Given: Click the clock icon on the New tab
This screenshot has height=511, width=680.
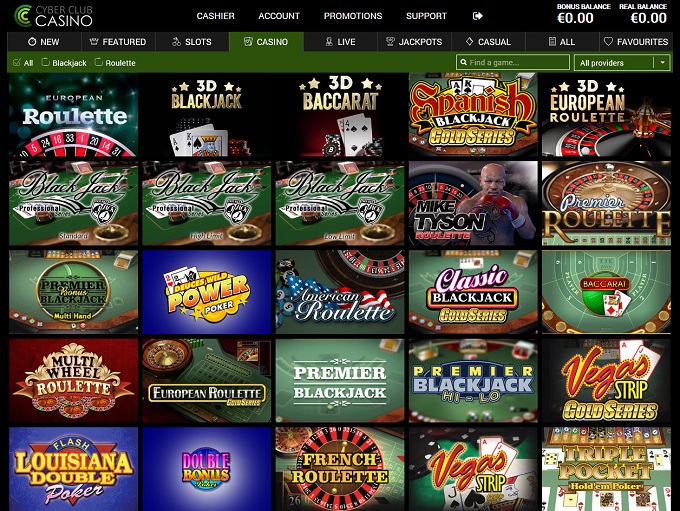Looking at the screenshot, I should coord(32,42).
